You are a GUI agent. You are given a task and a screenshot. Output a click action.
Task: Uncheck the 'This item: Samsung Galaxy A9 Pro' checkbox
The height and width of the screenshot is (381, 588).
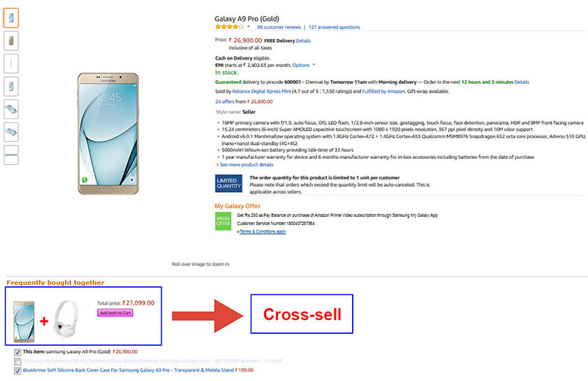(17, 352)
